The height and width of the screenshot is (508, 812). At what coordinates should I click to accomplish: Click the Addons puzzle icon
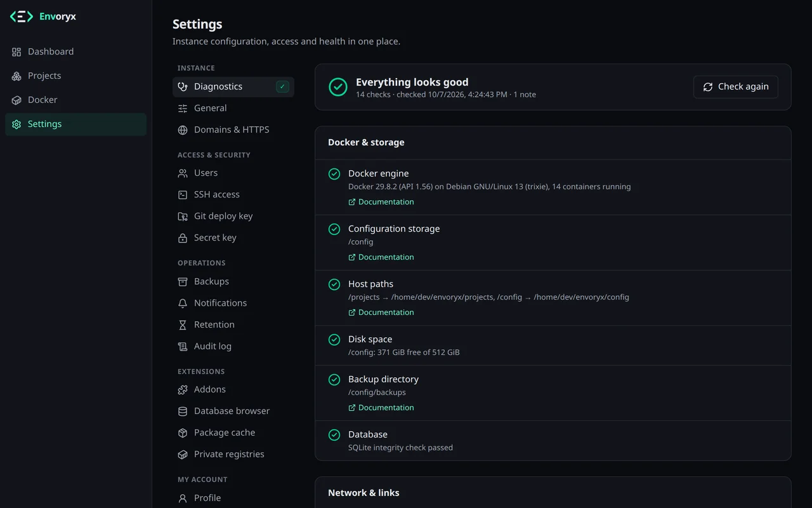tap(183, 390)
